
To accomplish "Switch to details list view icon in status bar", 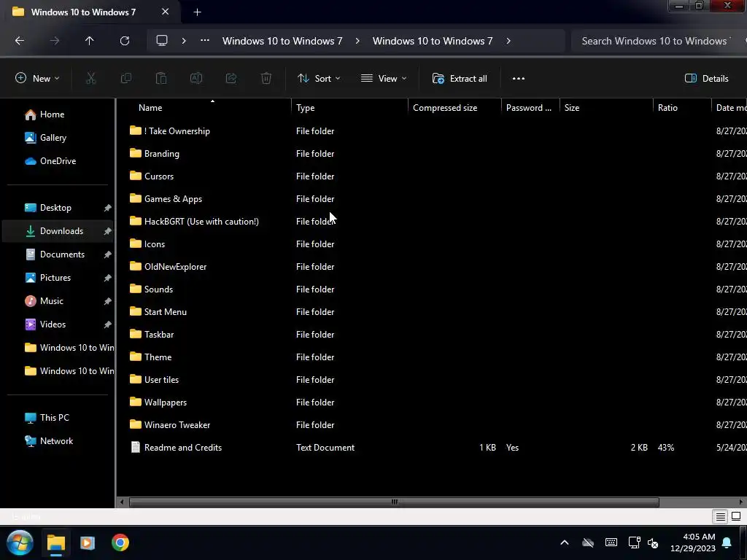I will tap(720, 517).
